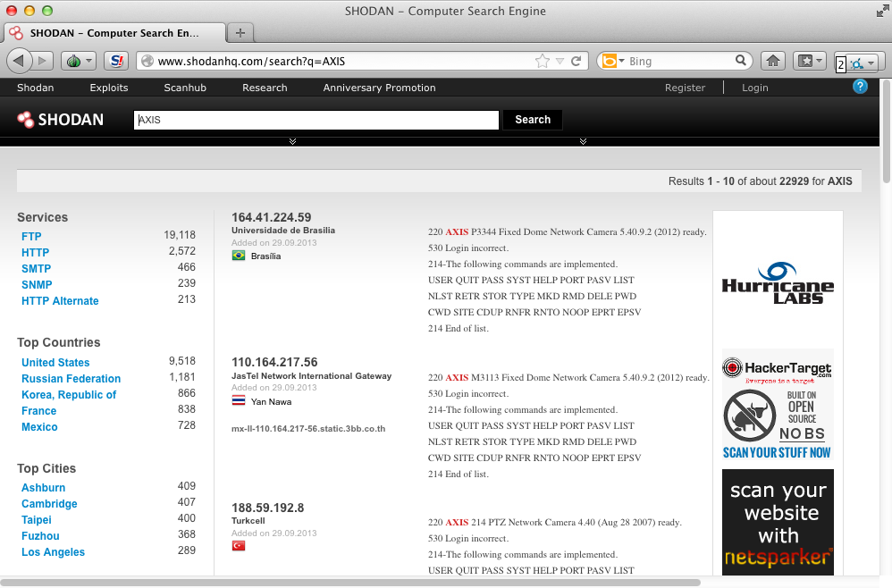
Task: Expand the left chevron below the search bar
Action: pyautogui.click(x=292, y=141)
